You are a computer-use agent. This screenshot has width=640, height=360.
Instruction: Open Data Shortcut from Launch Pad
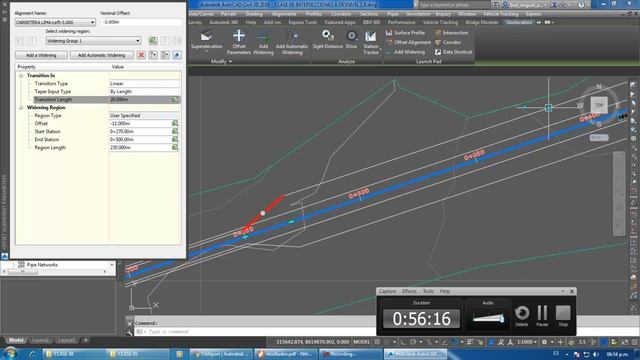[453, 52]
